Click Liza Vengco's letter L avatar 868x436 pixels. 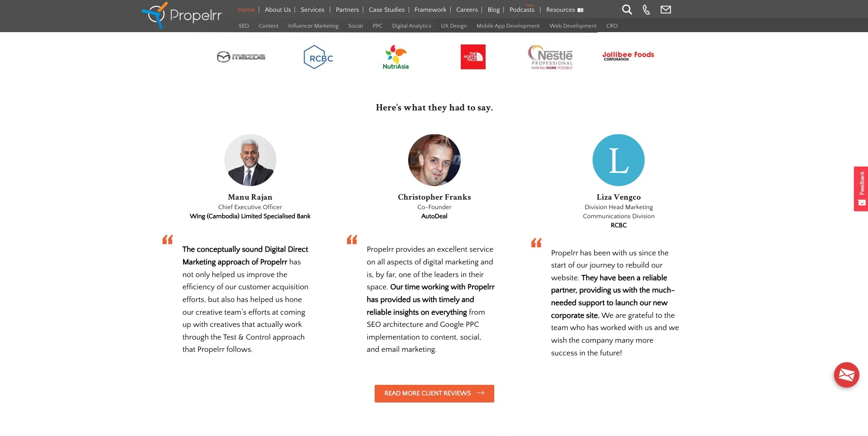click(618, 160)
